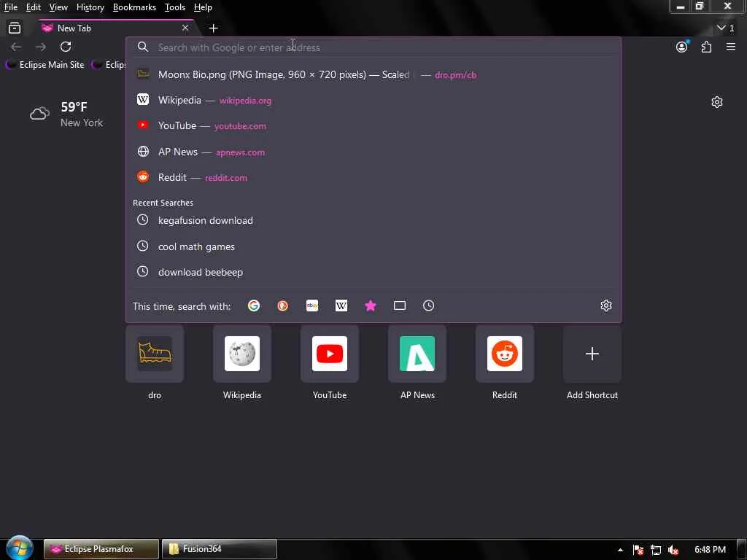Go forward with the forward arrow
Screen dimensions: 747x560
[41, 47]
